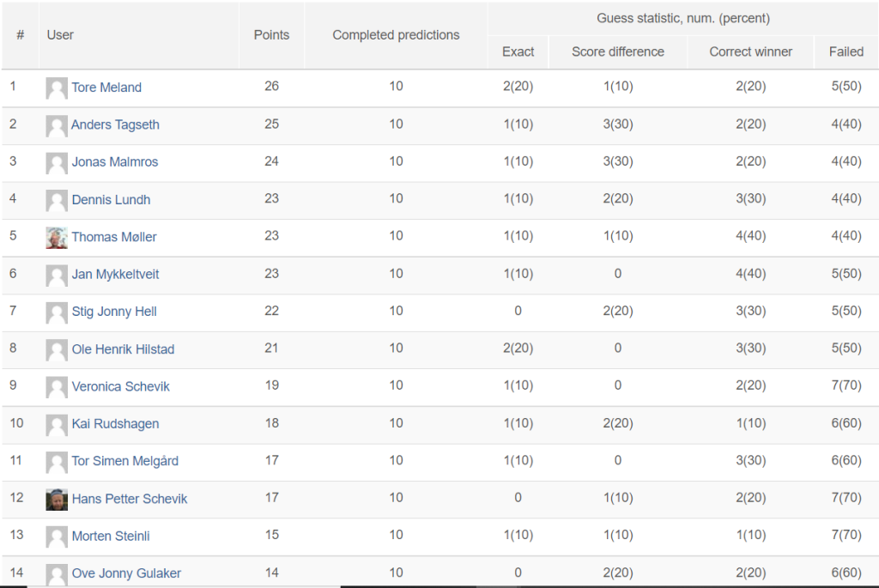This screenshot has width=879, height=588.
Task: Click Jonas Malmros's avatar placeholder
Action: [57, 162]
